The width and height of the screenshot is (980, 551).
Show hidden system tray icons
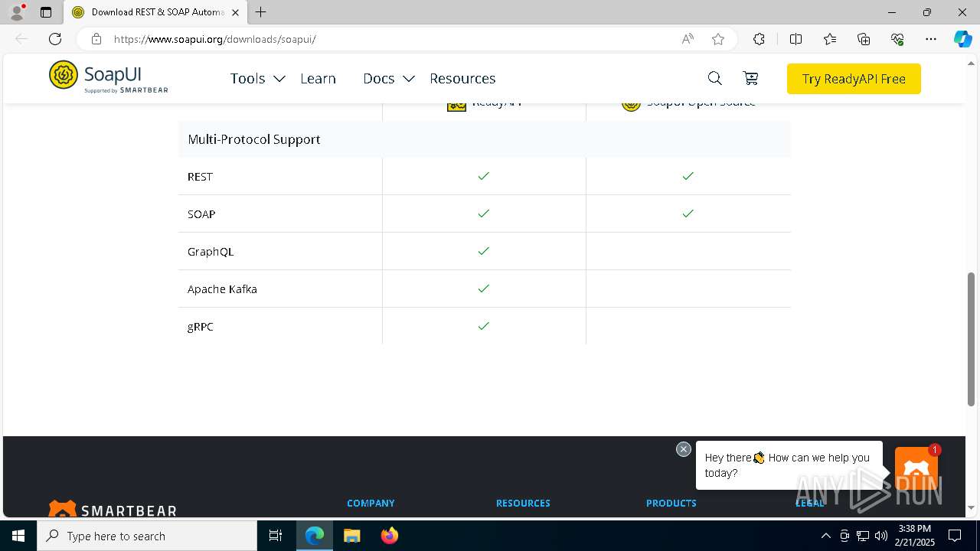825,536
